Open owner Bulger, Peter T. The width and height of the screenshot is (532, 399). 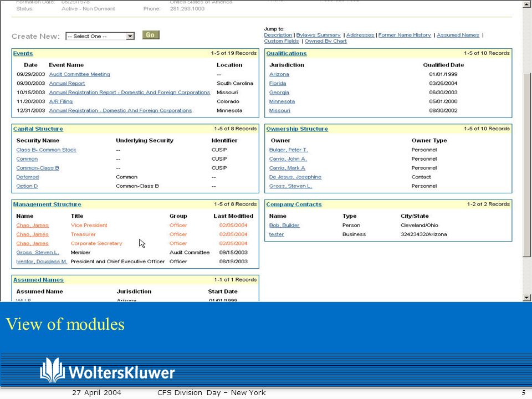(x=288, y=150)
